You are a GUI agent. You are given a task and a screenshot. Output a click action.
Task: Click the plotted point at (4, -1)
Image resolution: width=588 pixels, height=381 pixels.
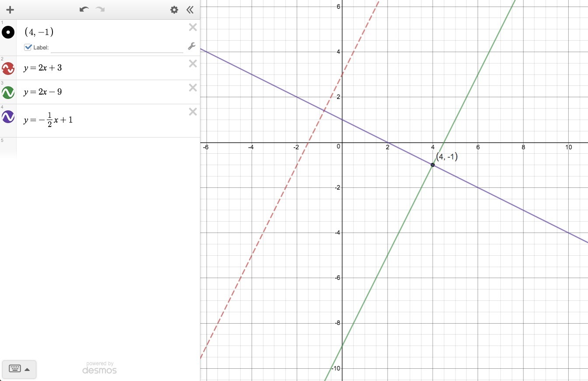coord(433,165)
